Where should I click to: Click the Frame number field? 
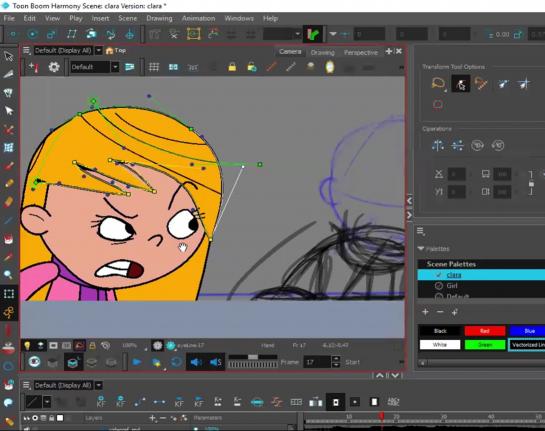pyautogui.click(x=317, y=362)
